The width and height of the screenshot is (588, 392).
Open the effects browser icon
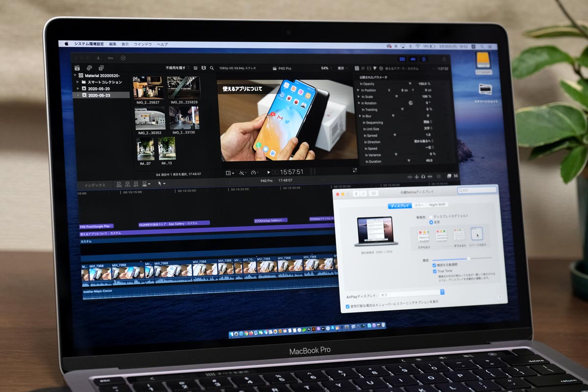(x=449, y=176)
